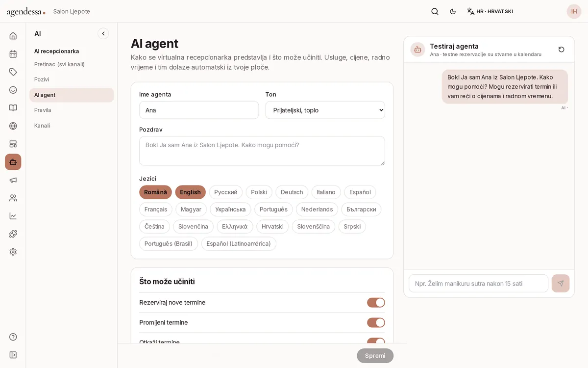Open the globe icon in sidebar
Image resolution: width=588 pixels, height=368 pixels.
pos(13,126)
